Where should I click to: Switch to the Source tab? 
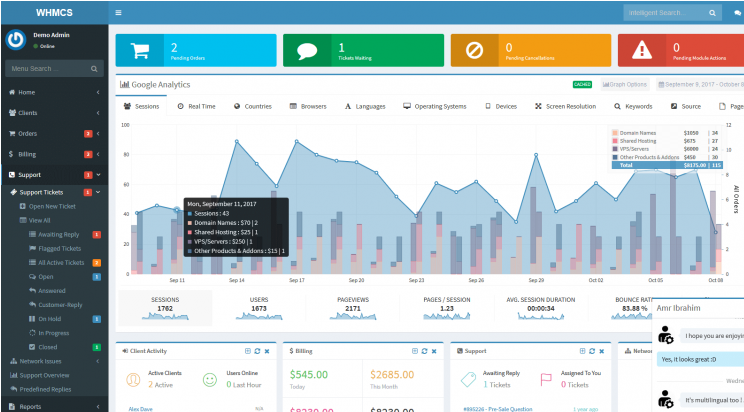point(686,106)
